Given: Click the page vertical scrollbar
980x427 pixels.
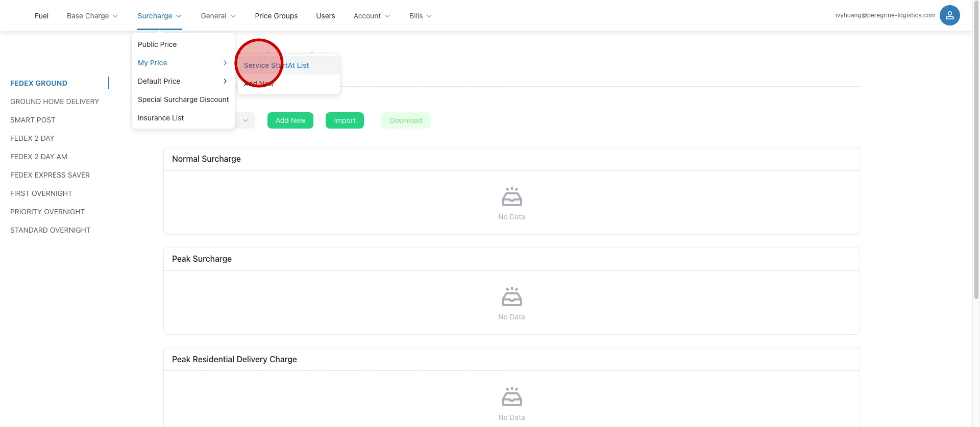Looking at the screenshot, I should tap(976, 153).
